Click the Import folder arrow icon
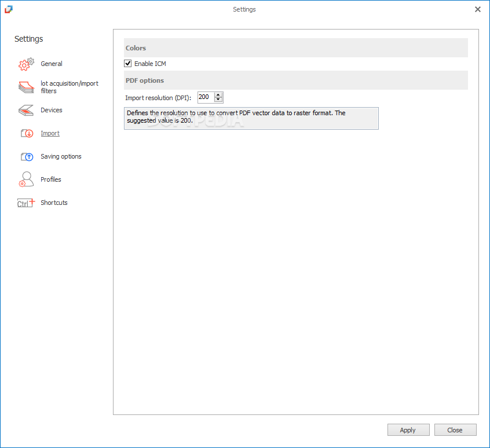The image size is (490, 448). (27, 133)
